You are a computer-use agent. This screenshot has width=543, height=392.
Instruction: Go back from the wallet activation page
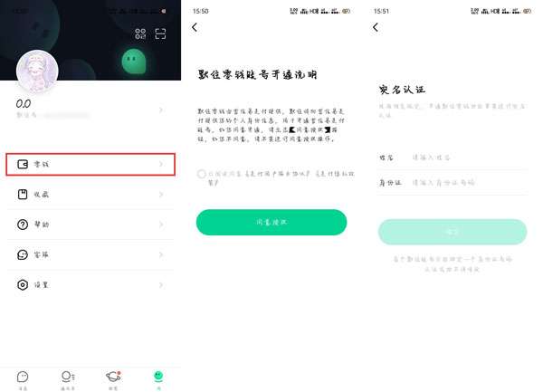(x=195, y=27)
